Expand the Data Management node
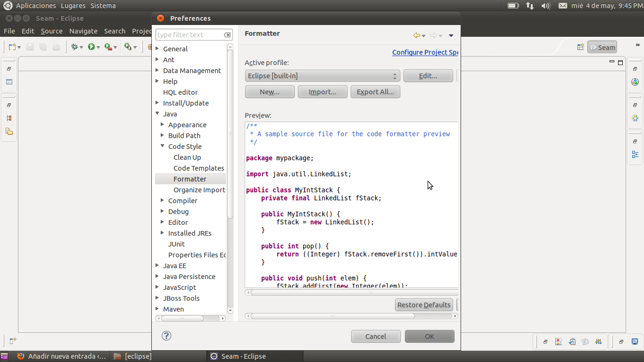Viewport: 644px width, 362px height. [x=157, y=70]
